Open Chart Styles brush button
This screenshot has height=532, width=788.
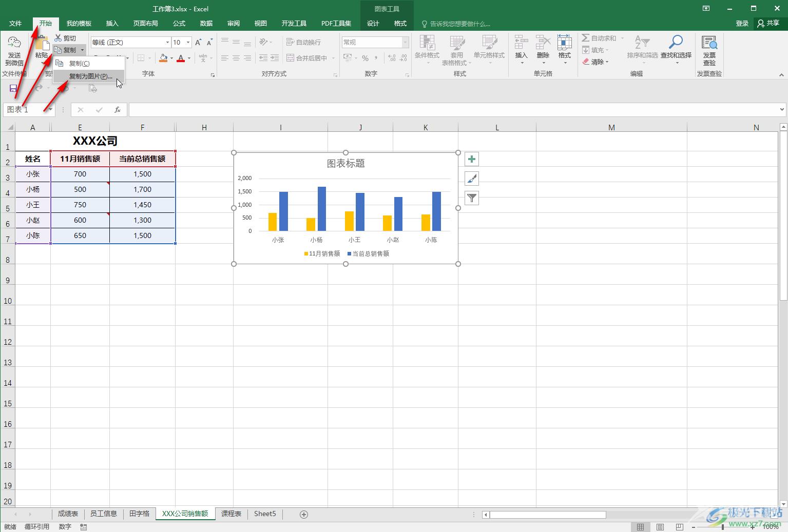tap(472, 179)
